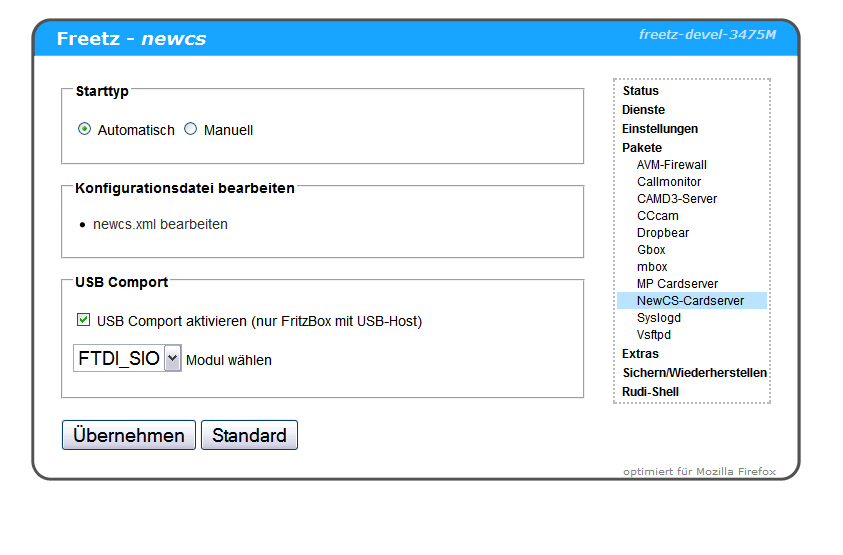
Task: Open Einstellungen in the sidebar
Action: [x=660, y=129]
